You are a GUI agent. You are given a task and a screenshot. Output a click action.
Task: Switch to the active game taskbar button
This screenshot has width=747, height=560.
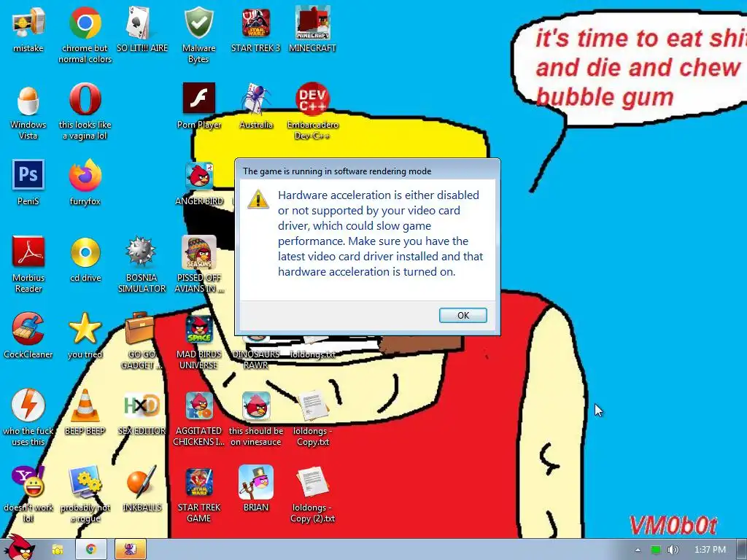(130, 550)
